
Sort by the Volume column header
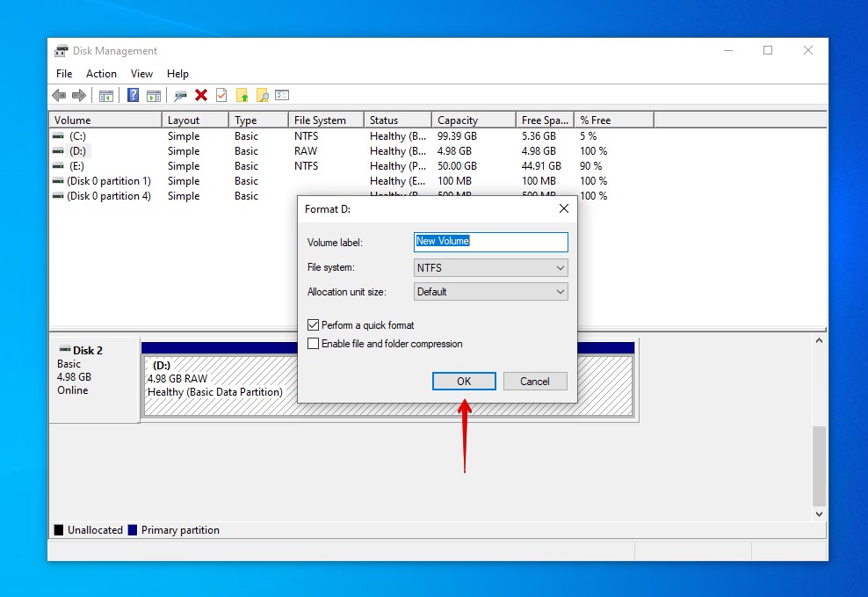click(x=105, y=120)
